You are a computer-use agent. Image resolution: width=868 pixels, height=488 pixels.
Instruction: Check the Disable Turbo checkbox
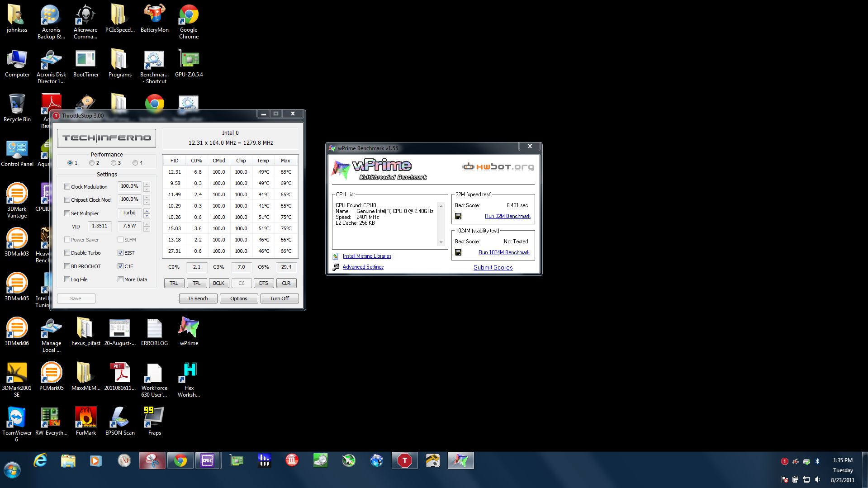[x=67, y=252]
